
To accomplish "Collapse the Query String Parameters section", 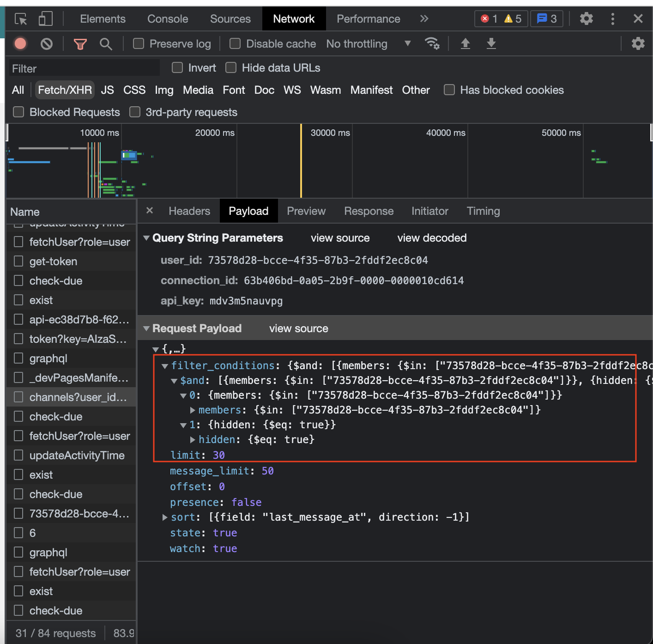I will 146,238.
